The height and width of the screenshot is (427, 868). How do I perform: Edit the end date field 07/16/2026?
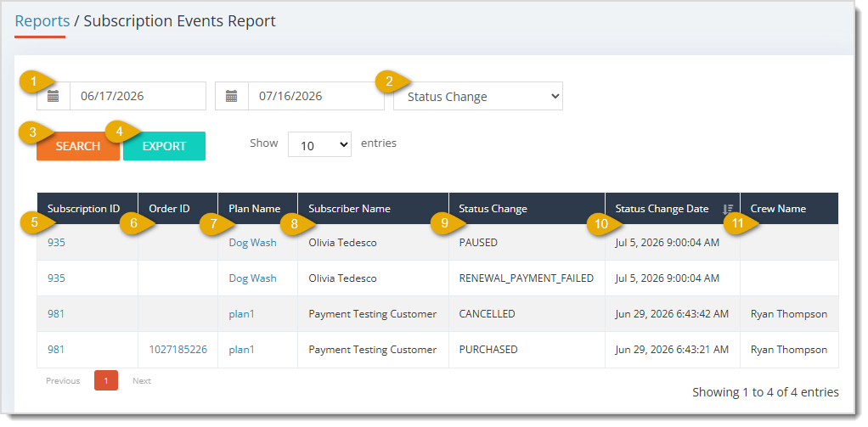(x=316, y=96)
